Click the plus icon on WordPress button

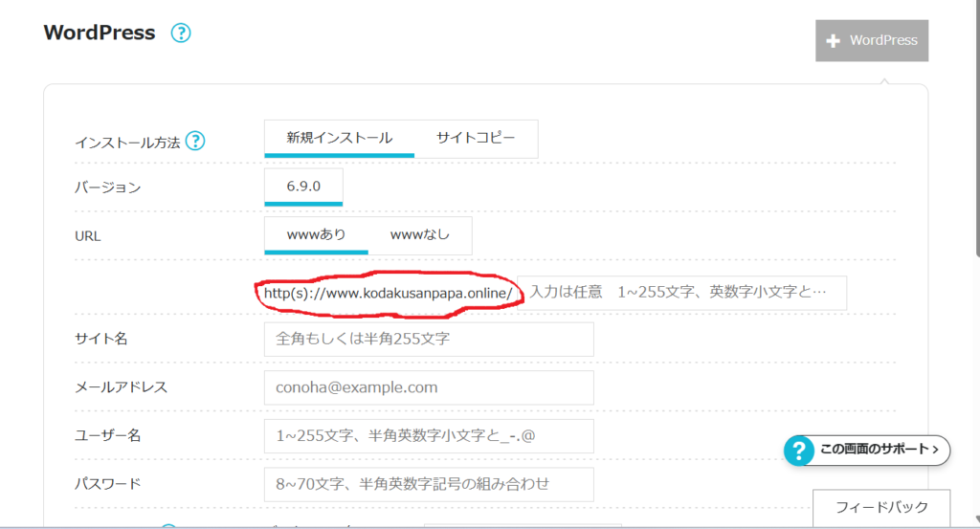[x=833, y=41]
